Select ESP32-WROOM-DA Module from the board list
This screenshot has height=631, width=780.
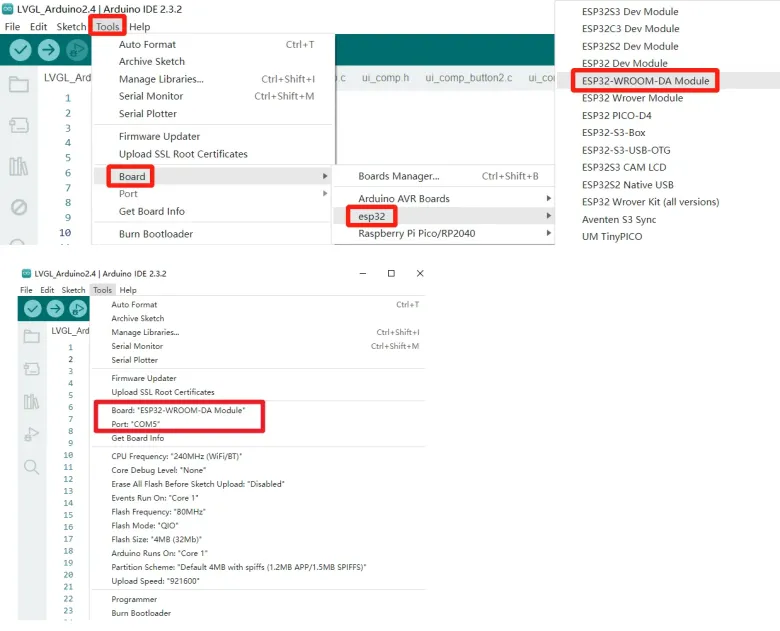click(x=645, y=81)
